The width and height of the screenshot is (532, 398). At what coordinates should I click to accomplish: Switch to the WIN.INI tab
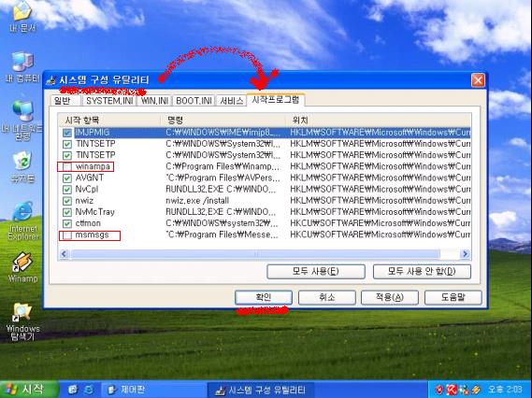click(x=154, y=101)
